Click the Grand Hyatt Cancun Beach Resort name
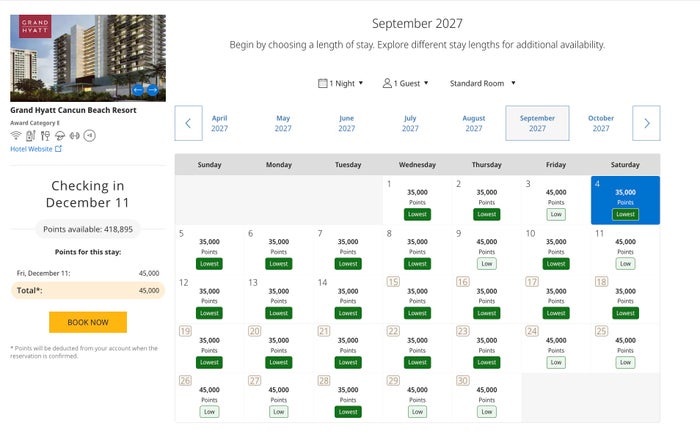 (73, 110)
